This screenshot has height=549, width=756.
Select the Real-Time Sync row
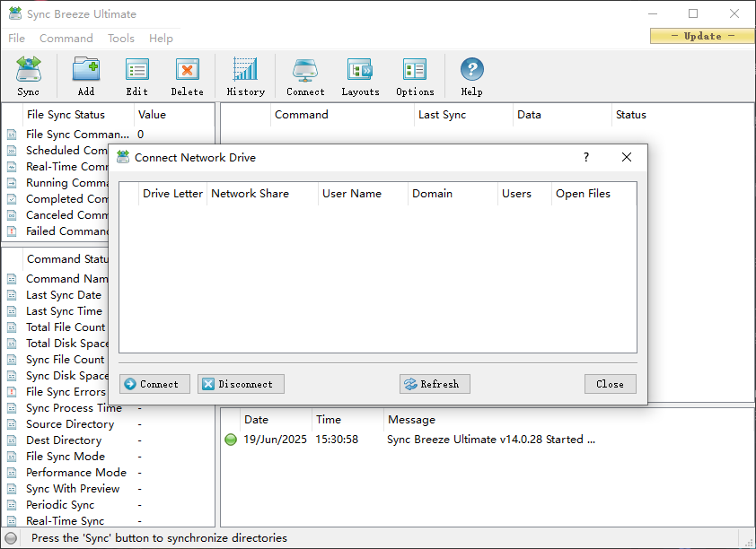point(109,521)
